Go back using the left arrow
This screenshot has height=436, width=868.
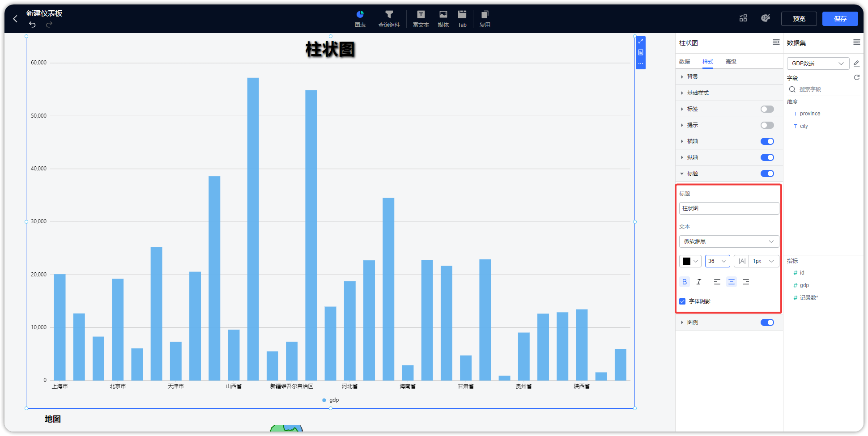[15, 19]
